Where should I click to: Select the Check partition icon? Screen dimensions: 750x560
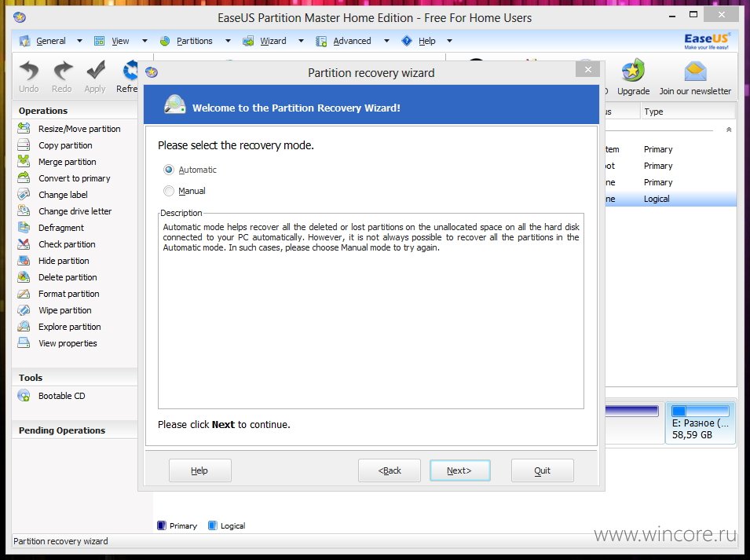click(x=24, y=244)
